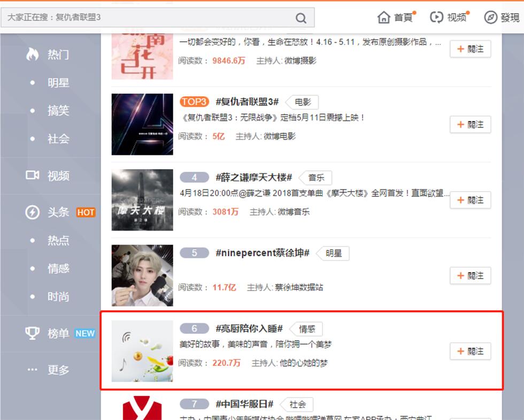
Task: Open the 摩天大楼 topic thumbnail
Action: [x=142, y=200]
